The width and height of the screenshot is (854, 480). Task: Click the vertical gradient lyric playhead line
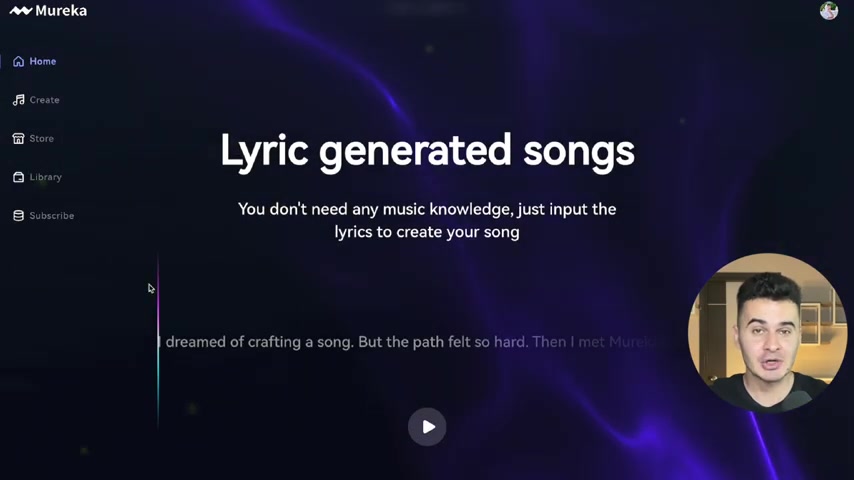tap(158, 341)
